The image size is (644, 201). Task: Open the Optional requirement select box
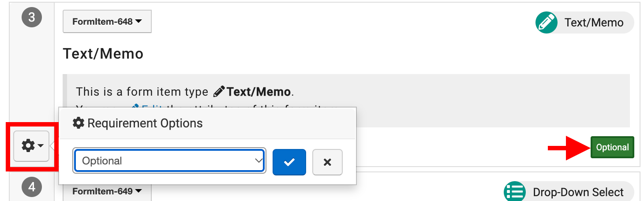(x=170, y=161)
